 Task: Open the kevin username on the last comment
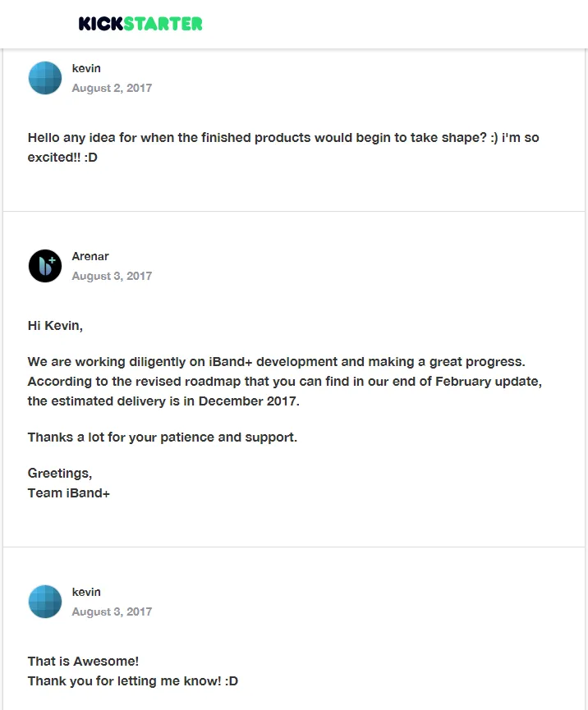coord(86,592)
